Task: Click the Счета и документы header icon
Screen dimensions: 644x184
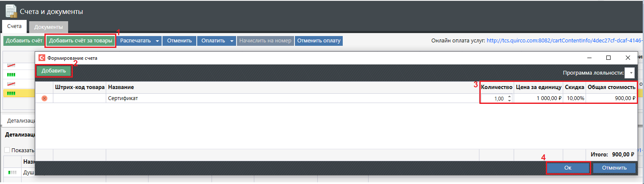Action: click(11, 11)
